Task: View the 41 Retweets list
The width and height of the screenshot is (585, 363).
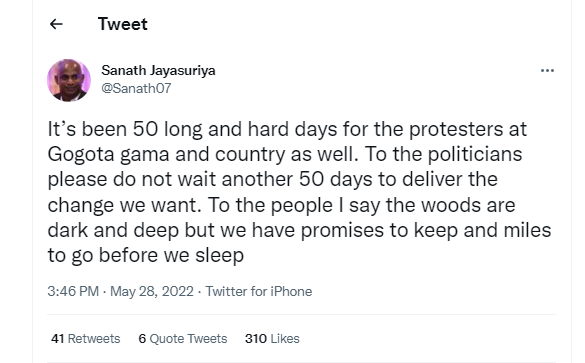Action: point(85,339)
